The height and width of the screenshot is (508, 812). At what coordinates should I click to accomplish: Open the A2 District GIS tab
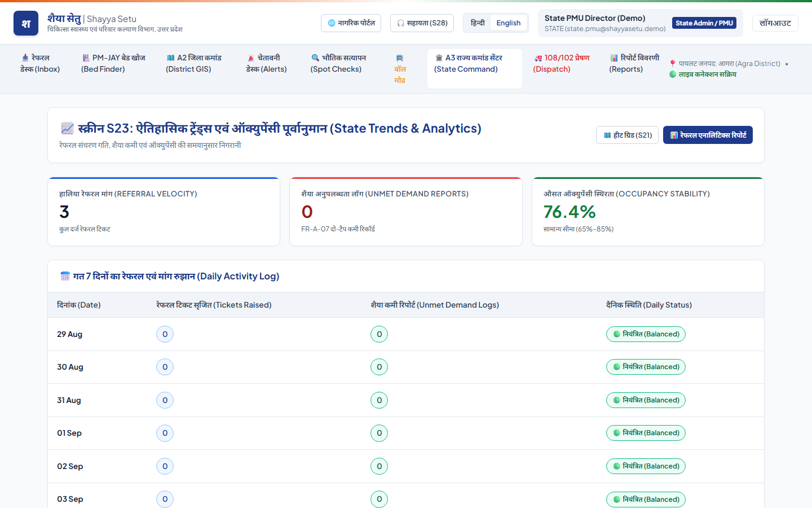pyautogui.click(x=194, y=63)
